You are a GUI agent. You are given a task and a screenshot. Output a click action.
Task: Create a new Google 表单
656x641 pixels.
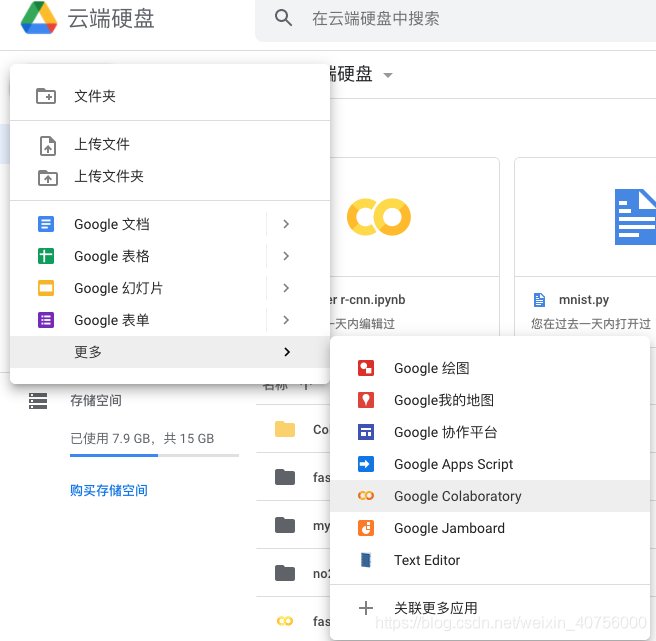(x=138, y=320)
